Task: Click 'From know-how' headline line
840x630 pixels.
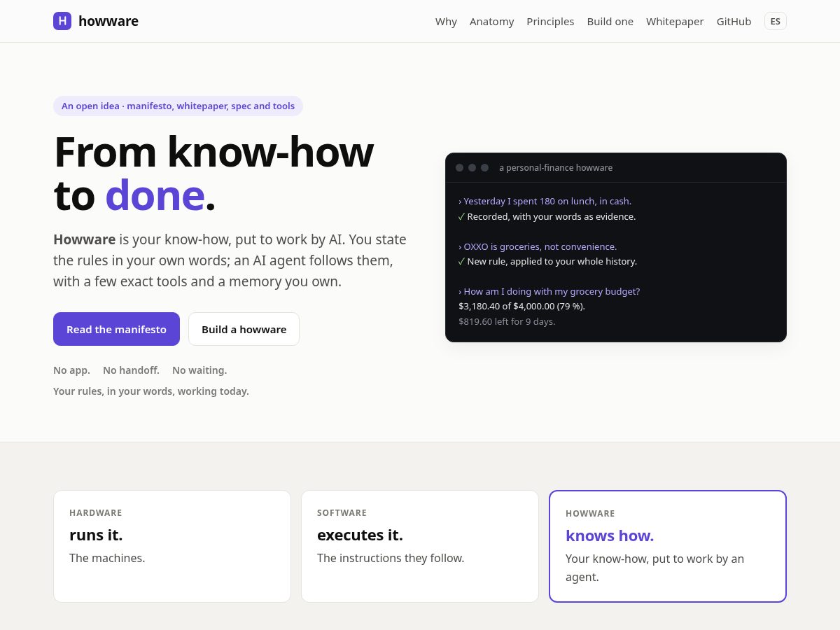Action: [213, 152]
